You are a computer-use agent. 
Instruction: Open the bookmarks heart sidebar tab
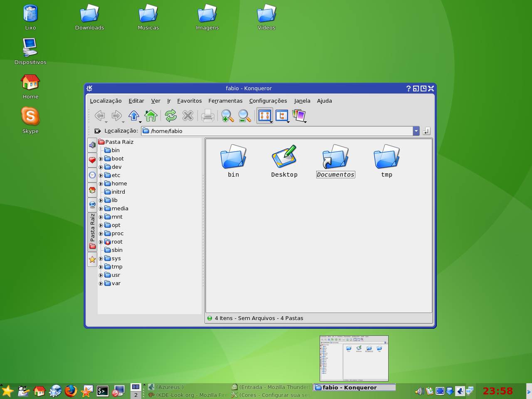tap(92, 160)
